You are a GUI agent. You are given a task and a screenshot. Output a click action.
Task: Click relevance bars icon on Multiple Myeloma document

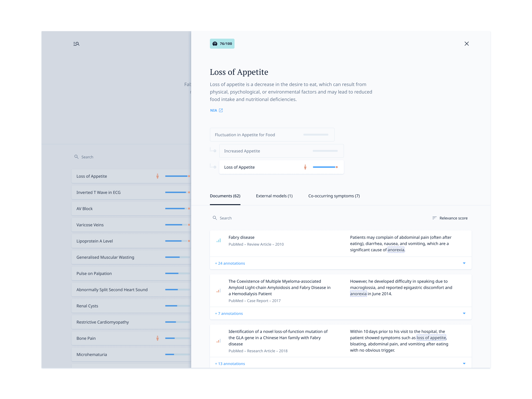coord(219,291)
